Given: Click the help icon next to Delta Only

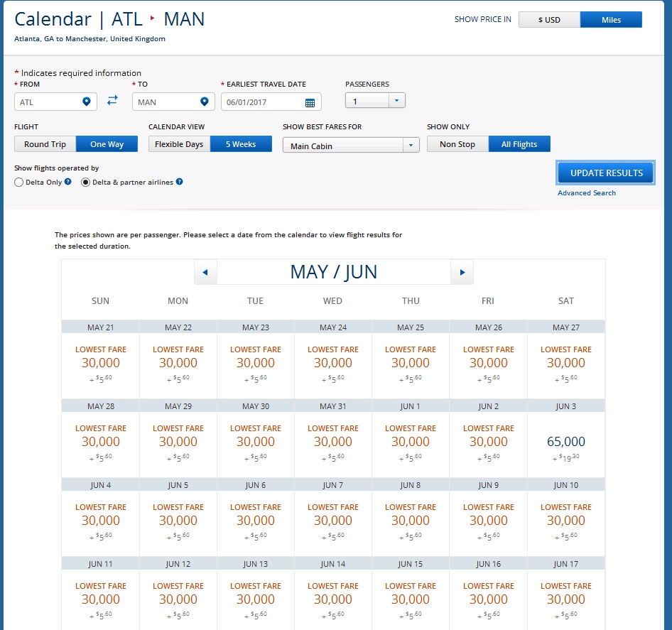Looking at the screenshot, I should pos(68,182).
